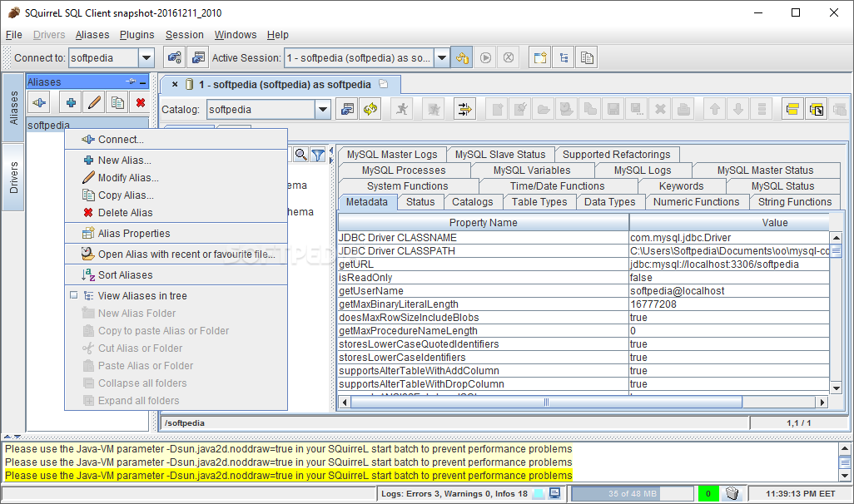Click the red X delete alias icon
The width and height of the screenshot is (854, 504).
coord(141,102)
